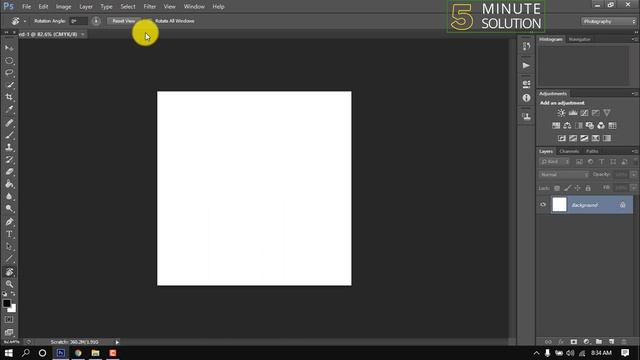The image size is (640, 360).
Task: Select the Eraser tool
Action: 9,172
